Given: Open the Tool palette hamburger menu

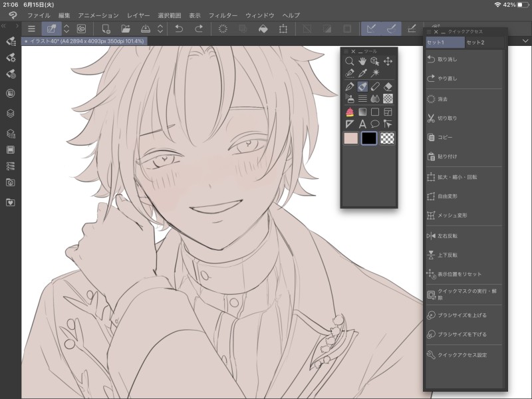Looking at the screenshot, I should (346, 51).
